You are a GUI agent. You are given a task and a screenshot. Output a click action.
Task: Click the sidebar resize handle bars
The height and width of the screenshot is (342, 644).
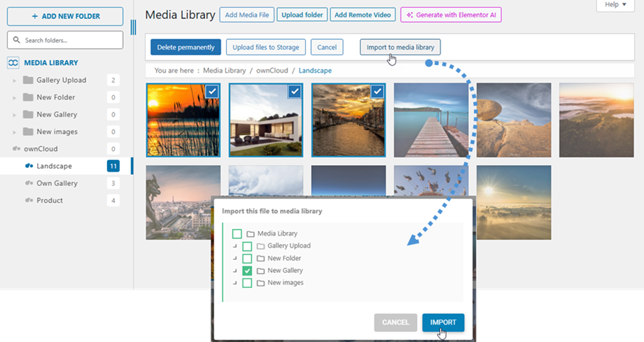tap(133, 27)
